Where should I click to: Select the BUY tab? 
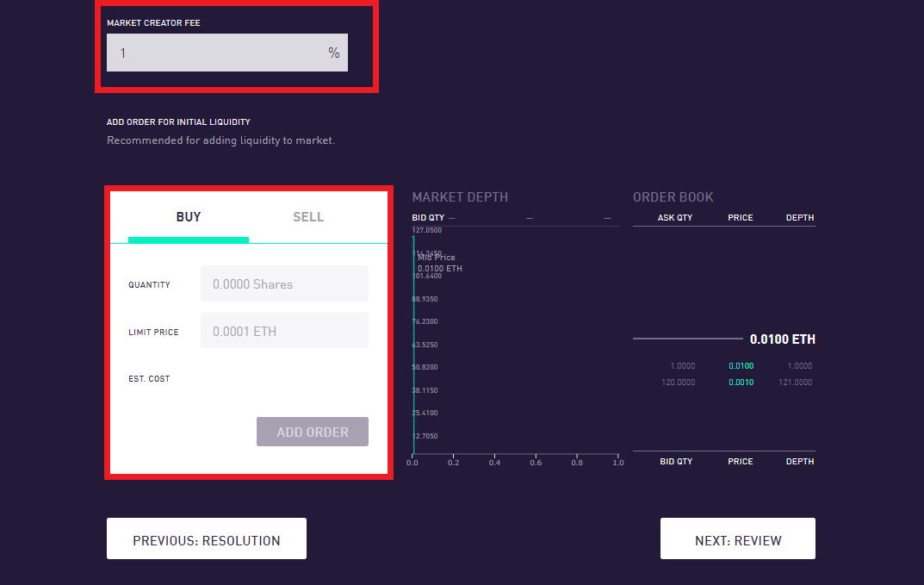(x=189, y=217)
